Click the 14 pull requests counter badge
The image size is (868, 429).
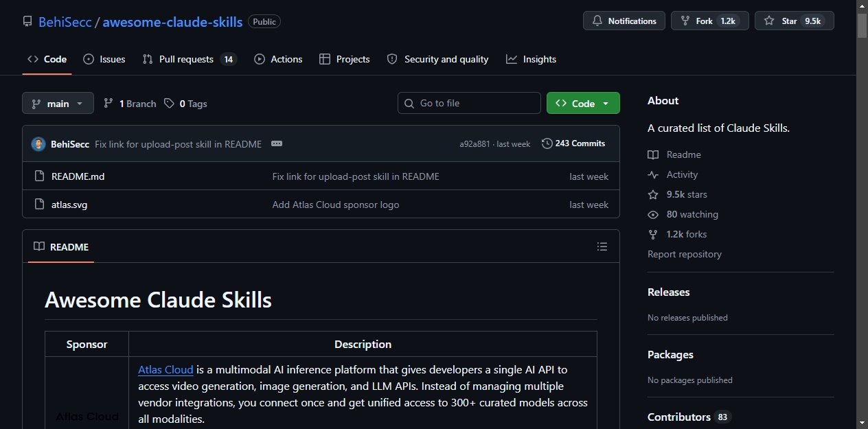click(229, 59)
